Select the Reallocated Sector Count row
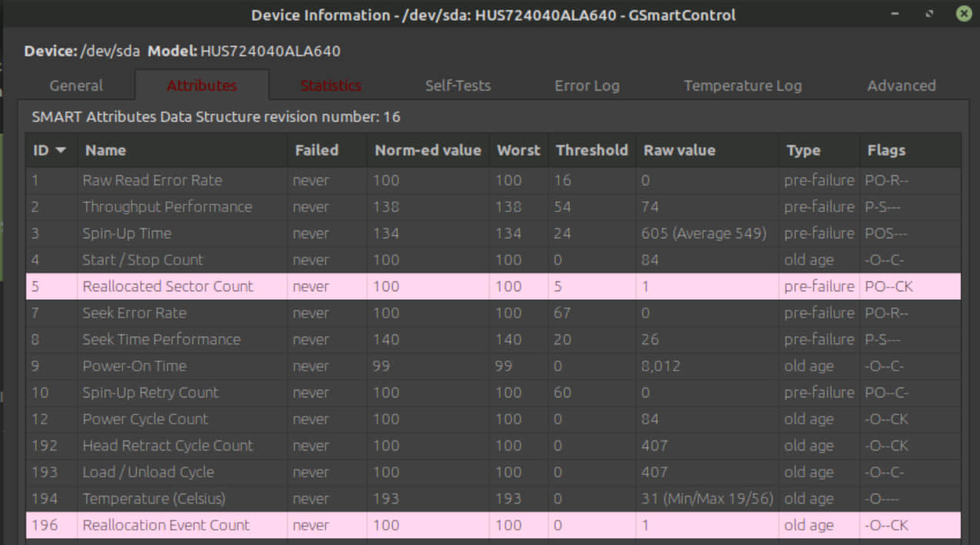 coord(168,287)
